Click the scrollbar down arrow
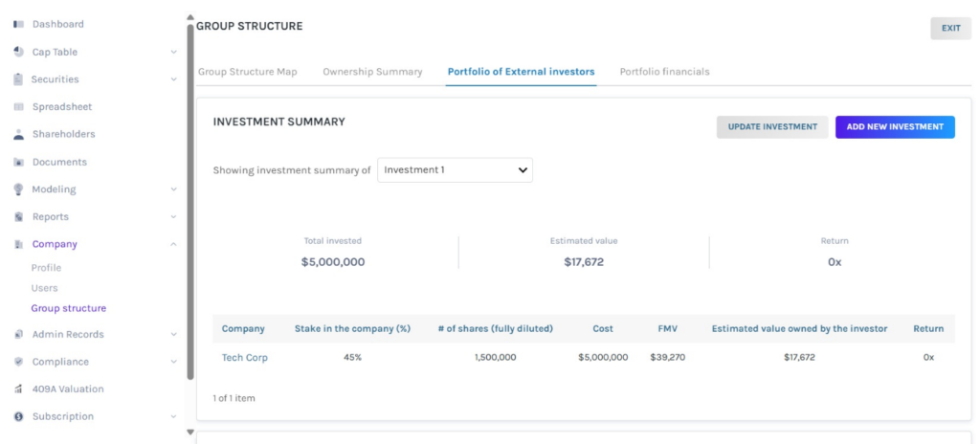The width and height of the screenshot is (980, 444). (190, 433)
